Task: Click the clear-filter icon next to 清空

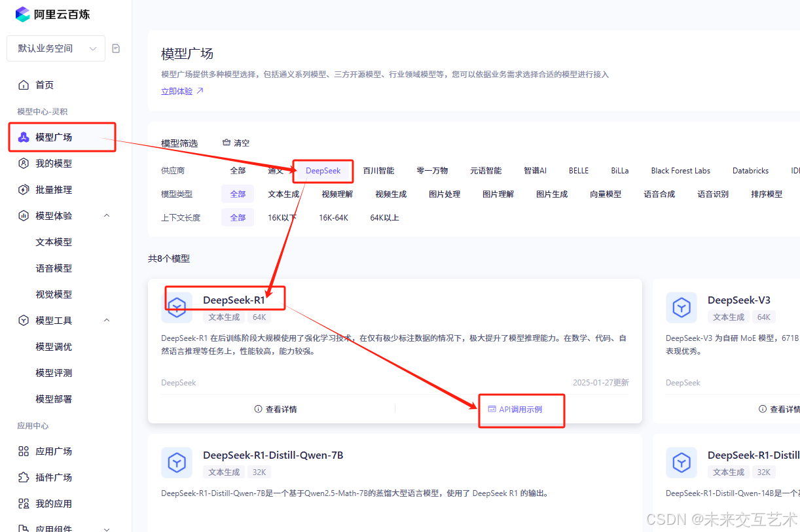Action: 227,143
